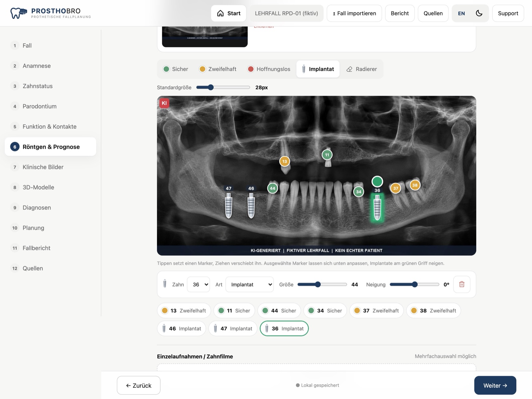Delete the selected marker with the trash icon

[462, 284]
